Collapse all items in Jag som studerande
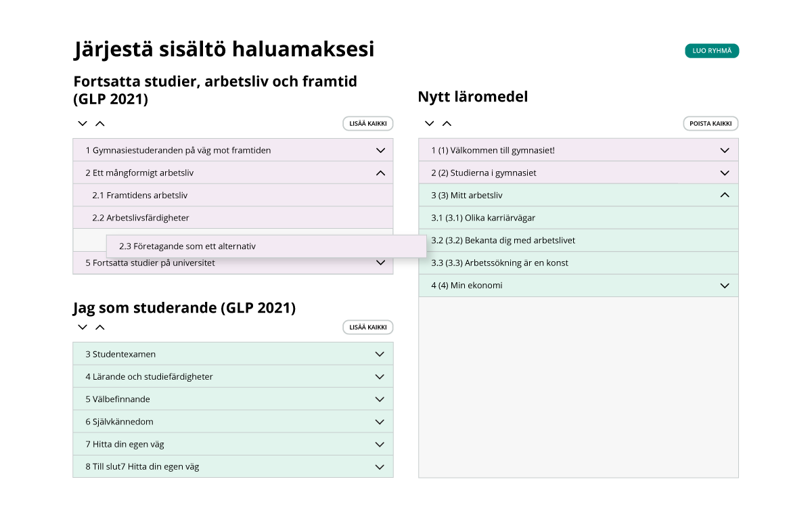The height and width of the screenshot is (513, 812). pos(100,328)
